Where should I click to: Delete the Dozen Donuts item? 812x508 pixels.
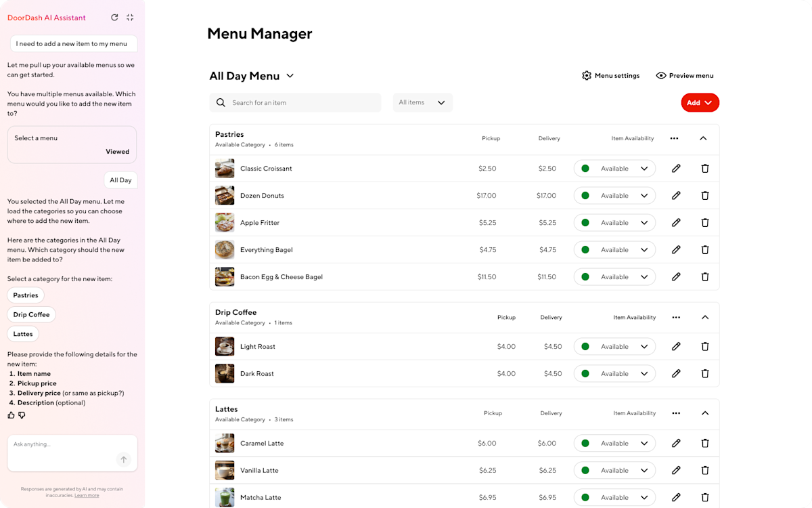click(x=705, y=195)
